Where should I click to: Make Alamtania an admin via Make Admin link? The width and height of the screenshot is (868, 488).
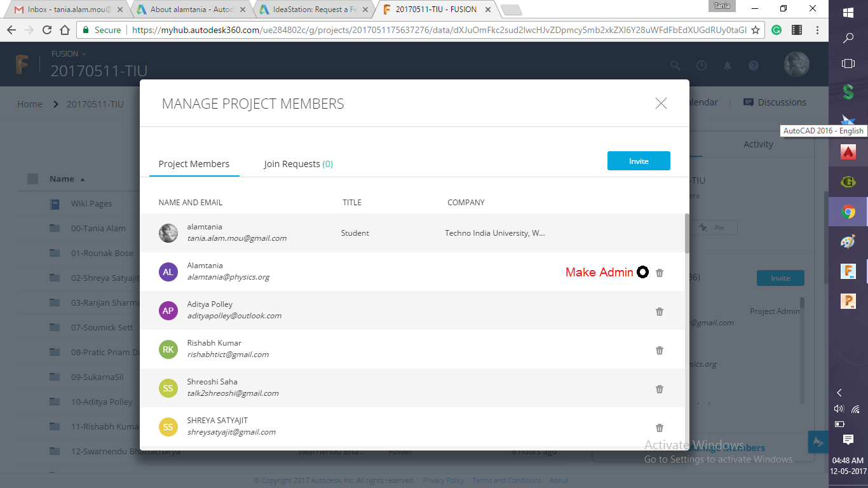click(x=600, y=272)
